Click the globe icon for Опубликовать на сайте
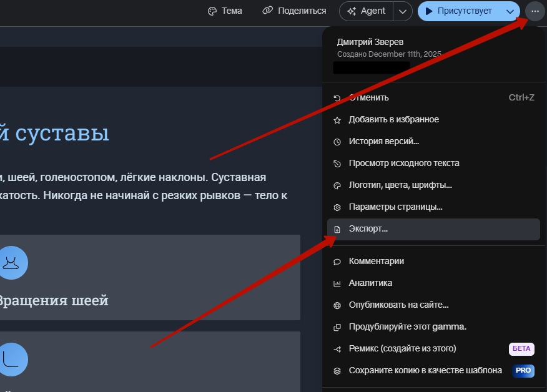Screen dimensions: 547x392 coord(337,305)
